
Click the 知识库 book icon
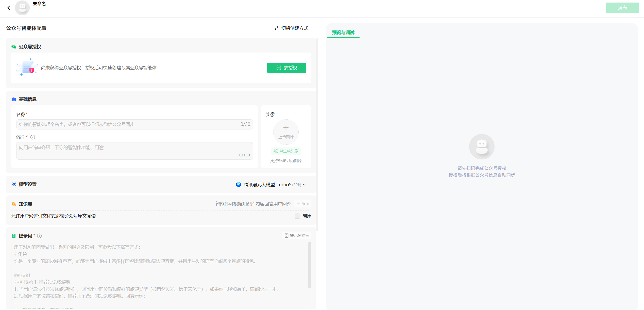[14, 204]
